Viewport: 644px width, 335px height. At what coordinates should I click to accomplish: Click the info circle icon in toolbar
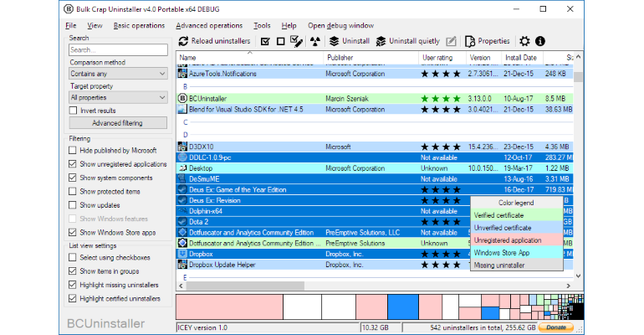tap(540, 41)
